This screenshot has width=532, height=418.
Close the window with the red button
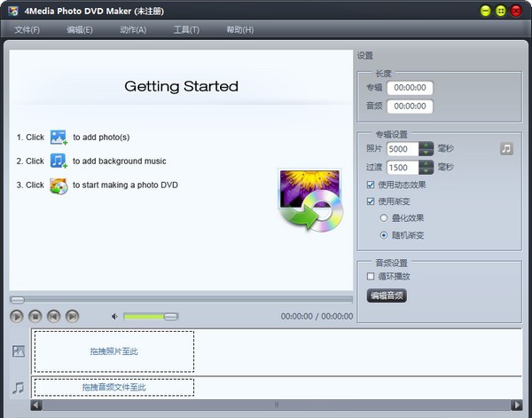[516, 11]
